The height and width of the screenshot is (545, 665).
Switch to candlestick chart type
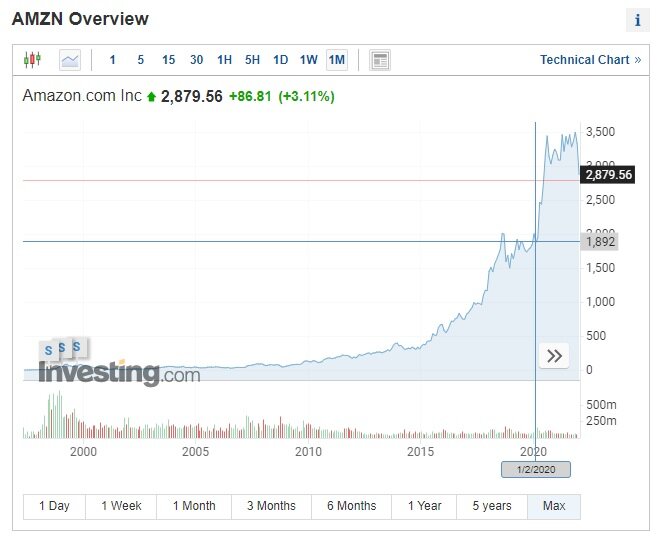(x=32, y=60)
